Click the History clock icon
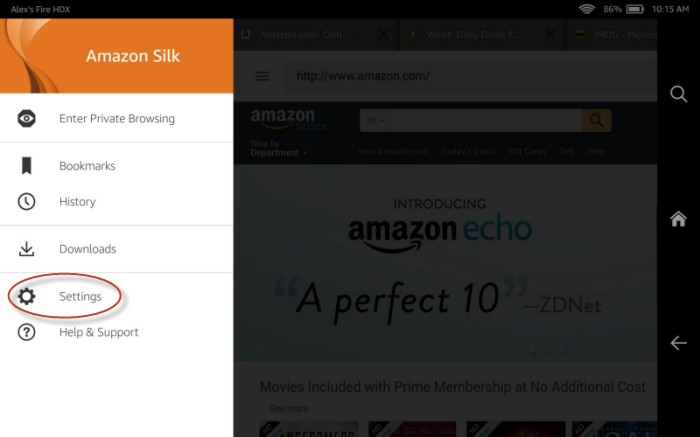The height and width of the screenshot is (437, 700). click(x=26, y=201)
